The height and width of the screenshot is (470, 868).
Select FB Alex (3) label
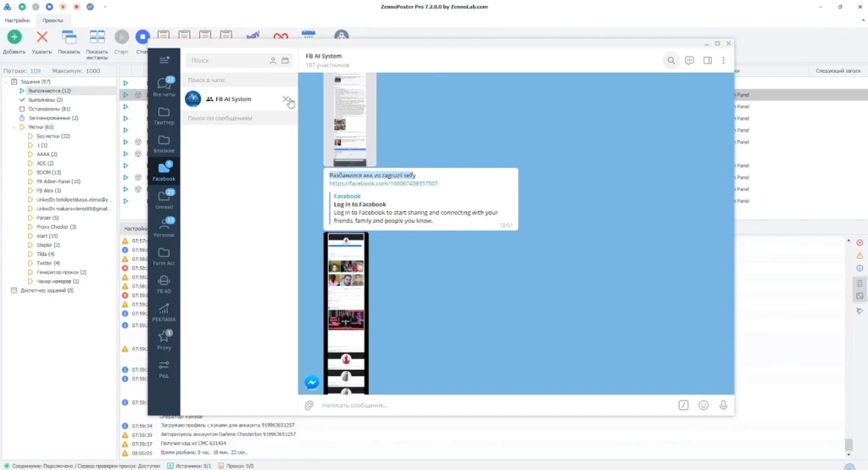[x=48, y=191]
